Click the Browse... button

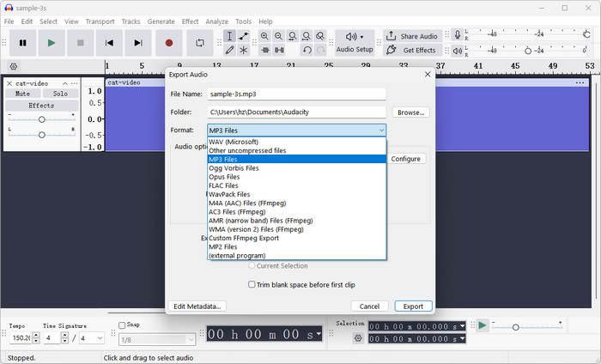pyautogui.click(x=411, y=112)
